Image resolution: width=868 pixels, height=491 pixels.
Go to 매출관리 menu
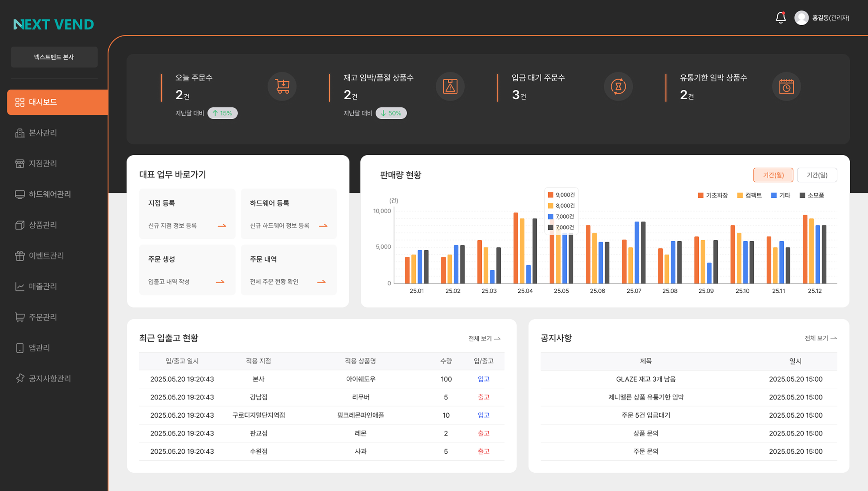pyautogui.click(x=43, y=287)
